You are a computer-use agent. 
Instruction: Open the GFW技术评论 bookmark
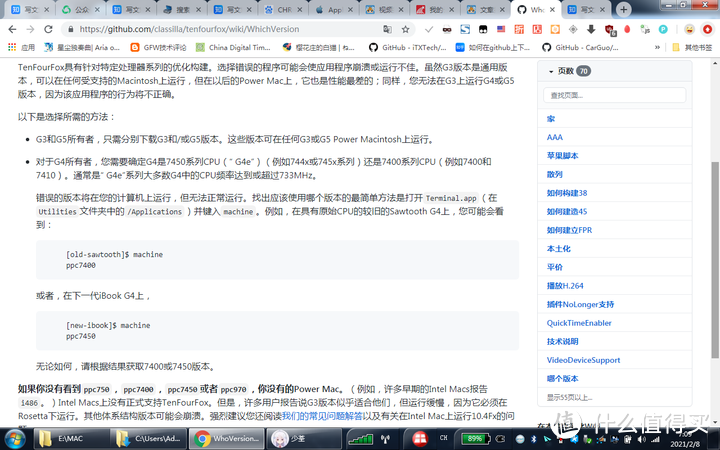[x=158, y=47]
